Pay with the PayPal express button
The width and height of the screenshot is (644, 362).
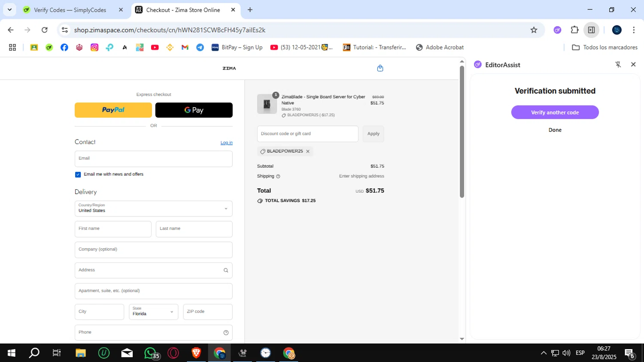point(113,110)
